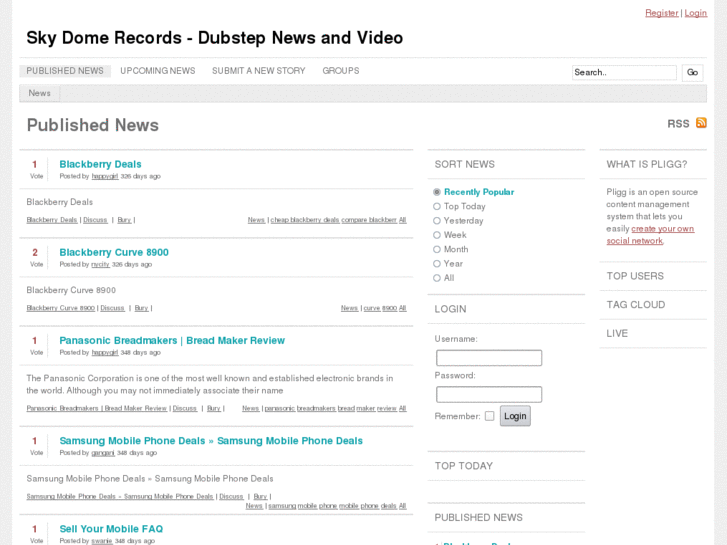The image size is (727, 545).
Task: Expand the Top Users sidebar section
Action: (x=635, y=276)
